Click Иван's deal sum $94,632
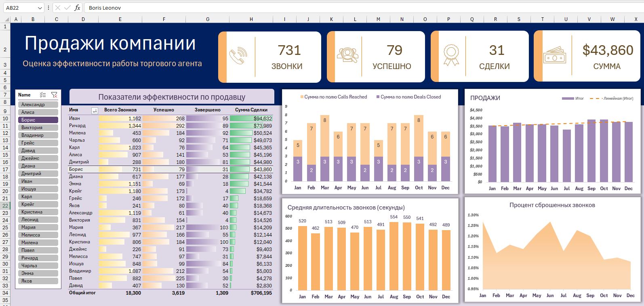The height and width of the screenshot is (306, 644). [x=263, y=118]
